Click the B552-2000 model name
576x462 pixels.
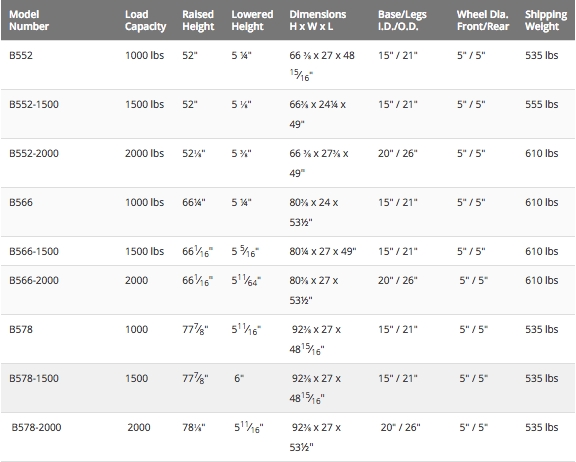tap(34, 153)
